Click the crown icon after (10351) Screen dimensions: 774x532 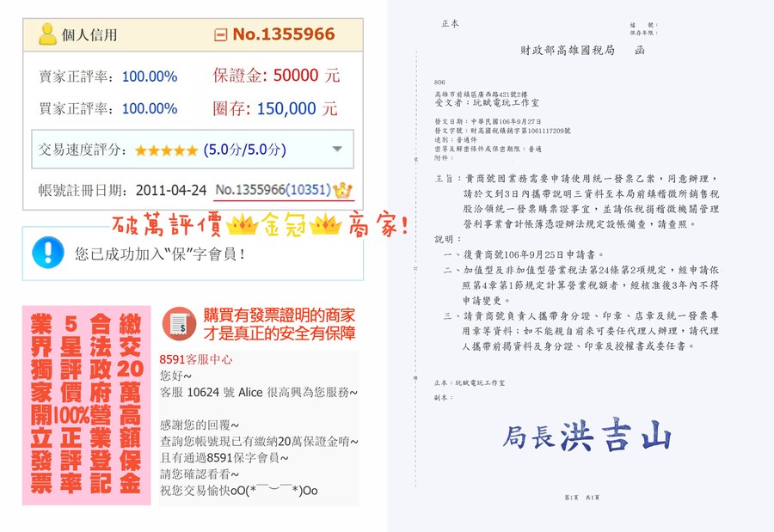(x=343, y=190)
